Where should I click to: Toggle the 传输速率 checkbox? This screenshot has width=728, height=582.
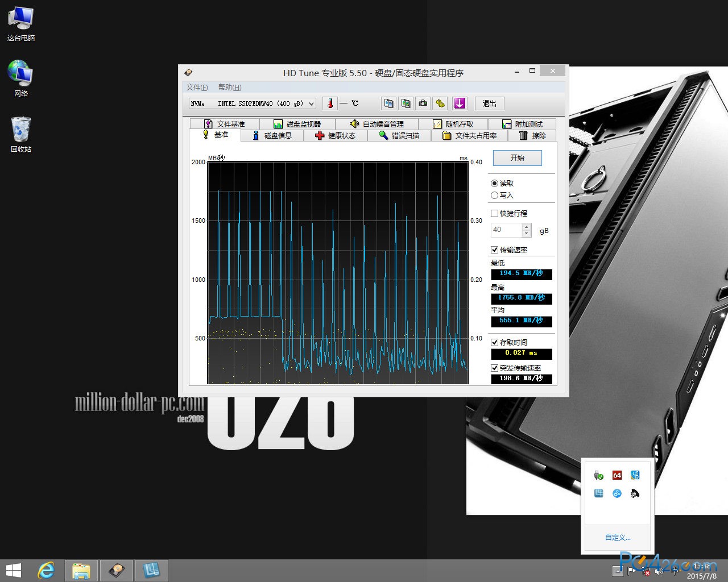(x=494, y=250)
